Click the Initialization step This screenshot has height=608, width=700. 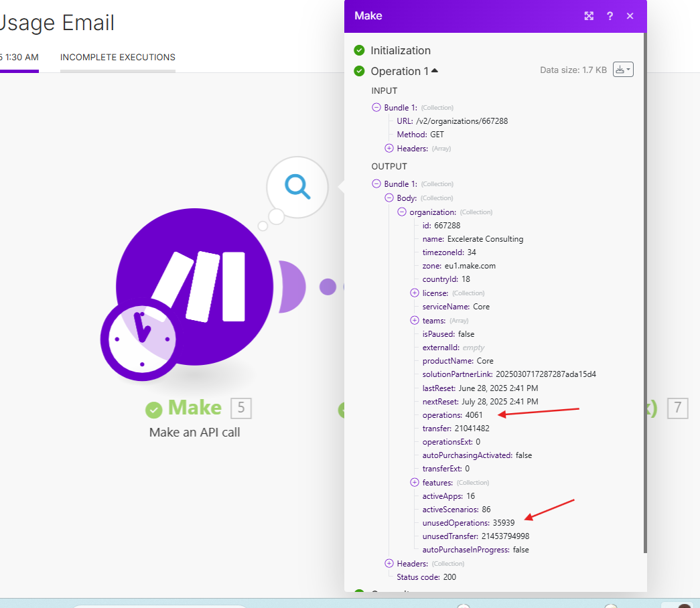pyautogui.click(x=401, y=50)
